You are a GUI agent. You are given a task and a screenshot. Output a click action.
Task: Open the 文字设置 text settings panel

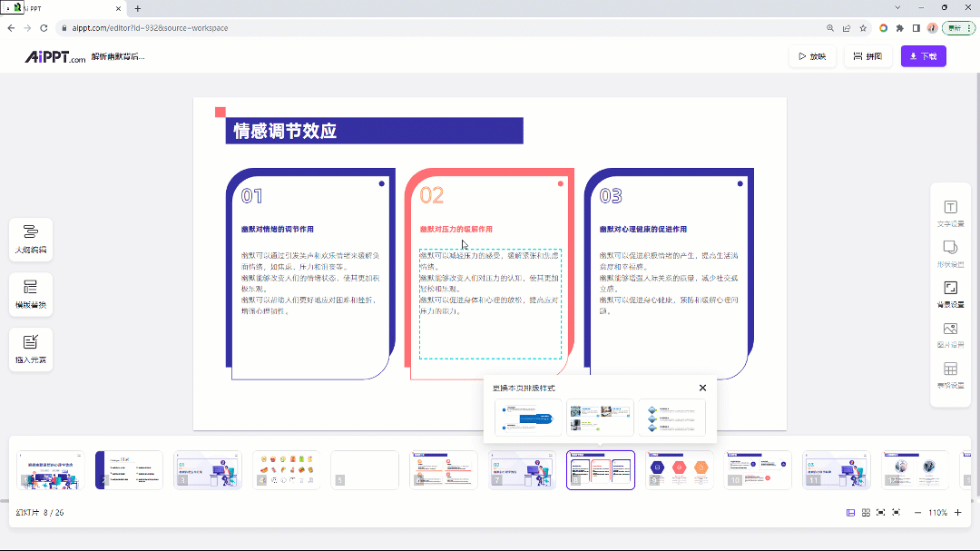pyautogui.click(x=950, y=212)
